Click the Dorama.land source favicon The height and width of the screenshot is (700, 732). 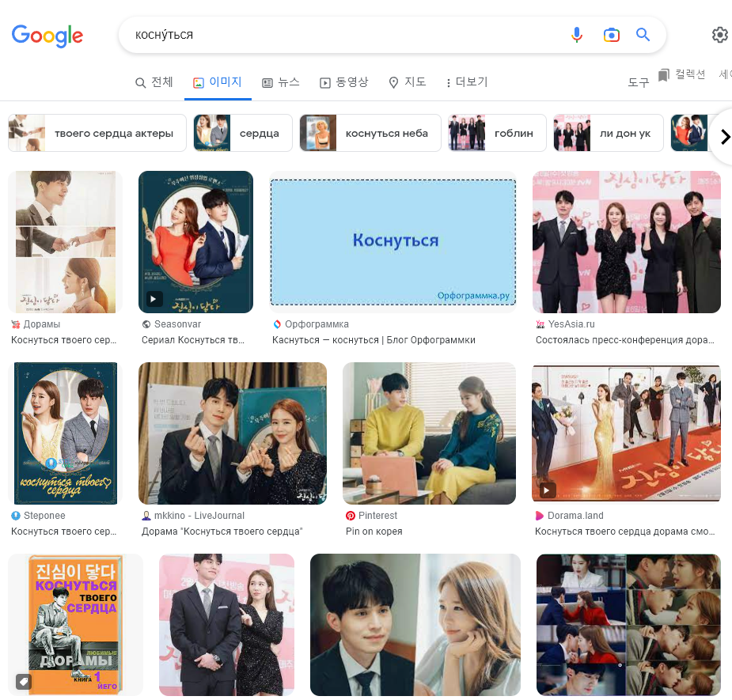click(x=539, y=516)
